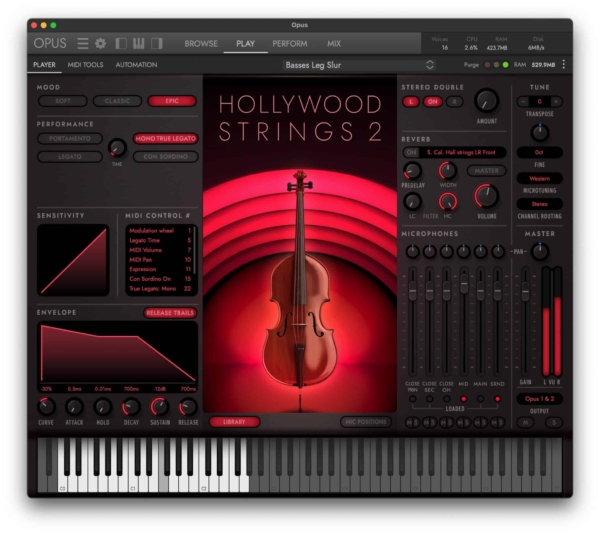Viewport: 600px width, 534px height.
Task: Select the Epic mood
Action: point(172,101)
